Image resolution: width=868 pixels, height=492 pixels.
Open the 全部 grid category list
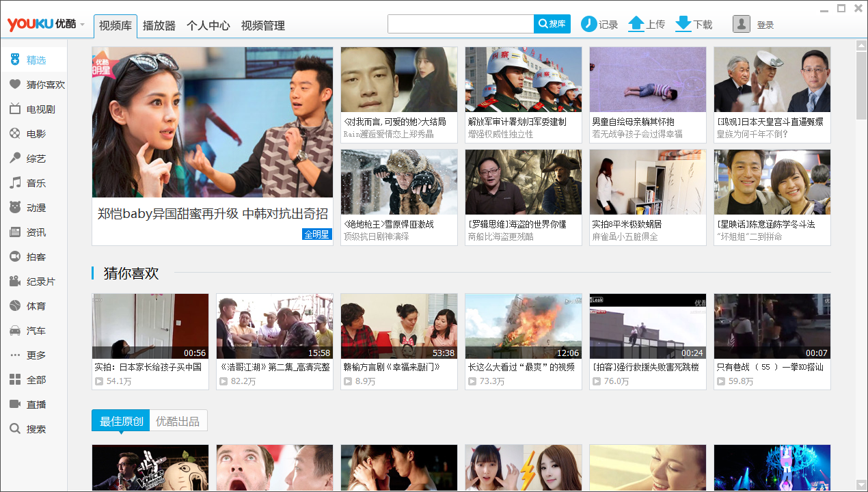click(x=15, y=380)
